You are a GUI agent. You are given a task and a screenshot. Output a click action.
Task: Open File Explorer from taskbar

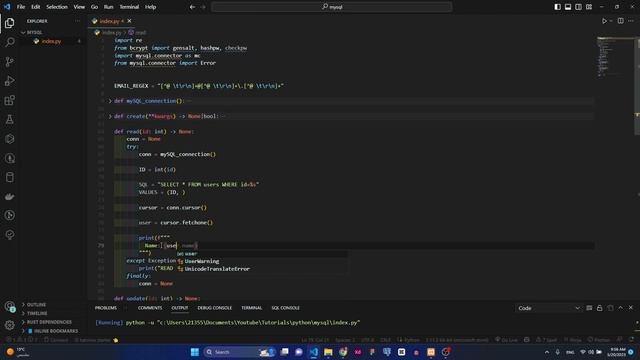(328, 352)
